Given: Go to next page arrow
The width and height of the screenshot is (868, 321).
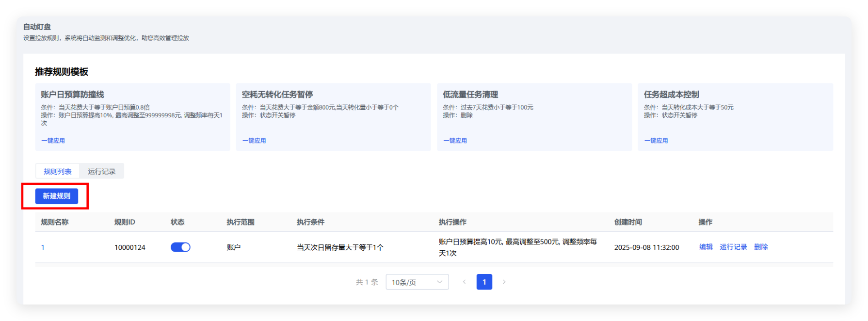Looking at the screenshot, I should click(504, 282).
